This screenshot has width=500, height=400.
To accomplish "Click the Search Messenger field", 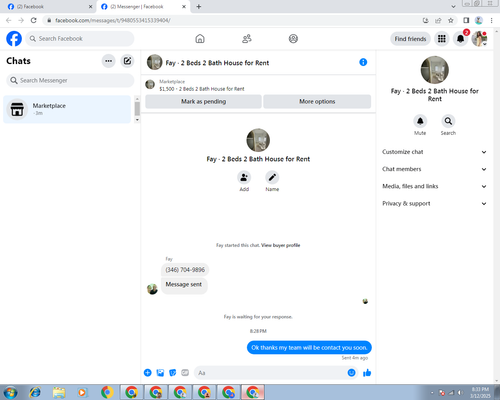I will pos(70,80).
